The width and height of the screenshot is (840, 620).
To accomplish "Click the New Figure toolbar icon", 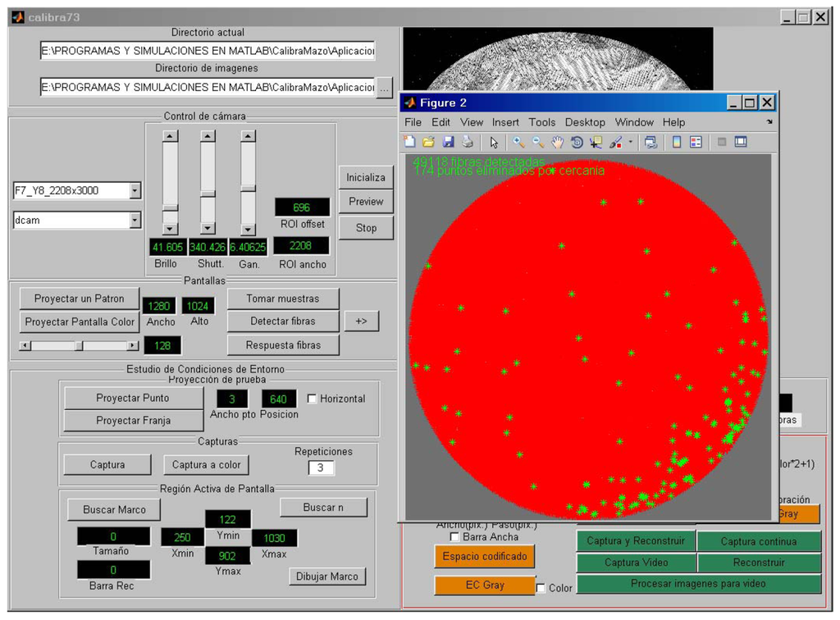I will pos(410,142).
